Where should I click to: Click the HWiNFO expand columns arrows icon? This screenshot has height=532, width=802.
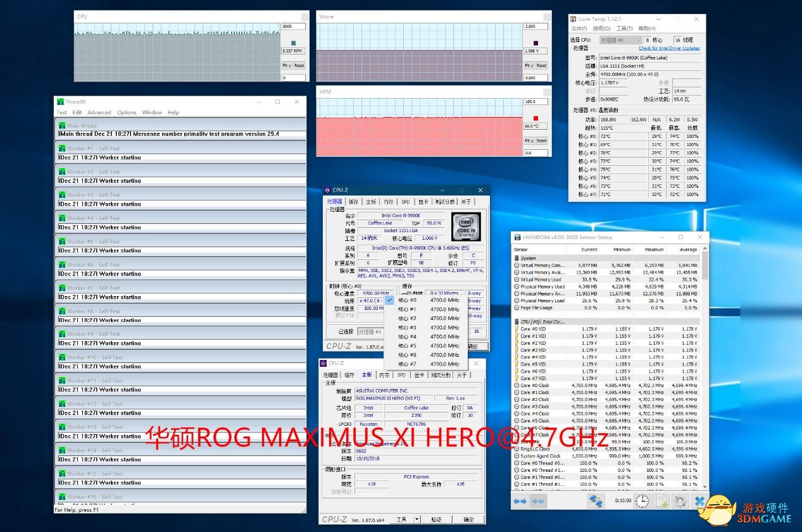[x=520, y=501]
